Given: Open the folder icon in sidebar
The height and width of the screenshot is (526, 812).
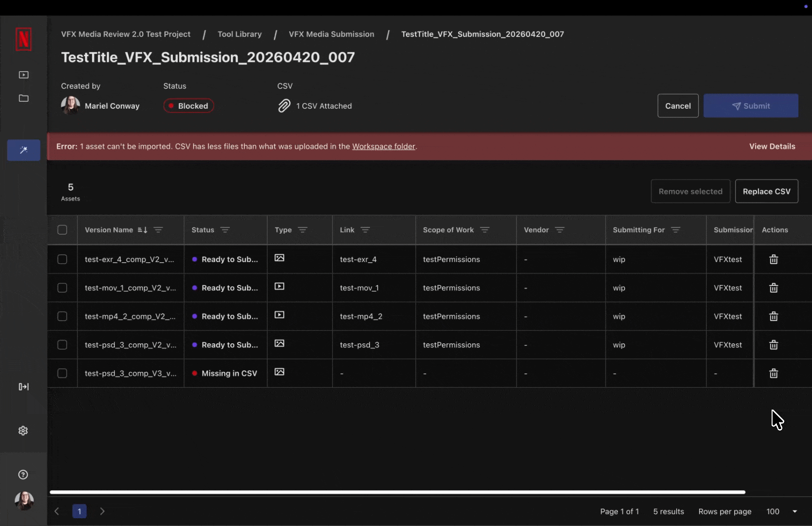Looking at the screenshot, I should point(23,98).
